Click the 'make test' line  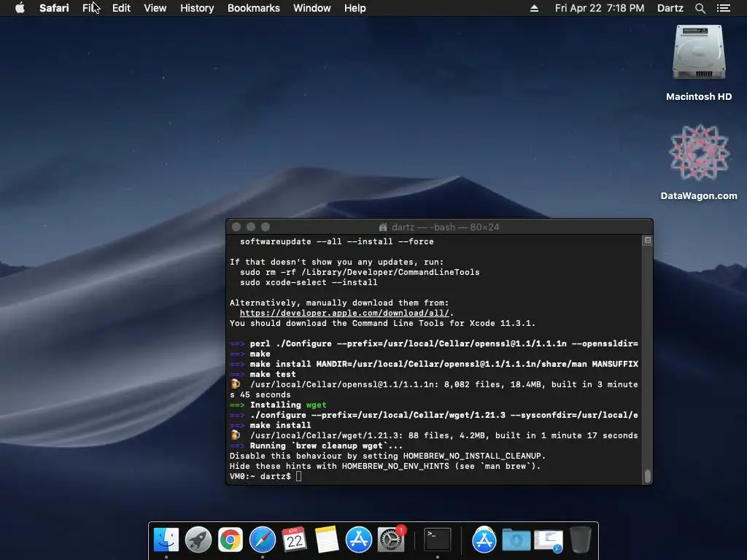tap(263, 374)
